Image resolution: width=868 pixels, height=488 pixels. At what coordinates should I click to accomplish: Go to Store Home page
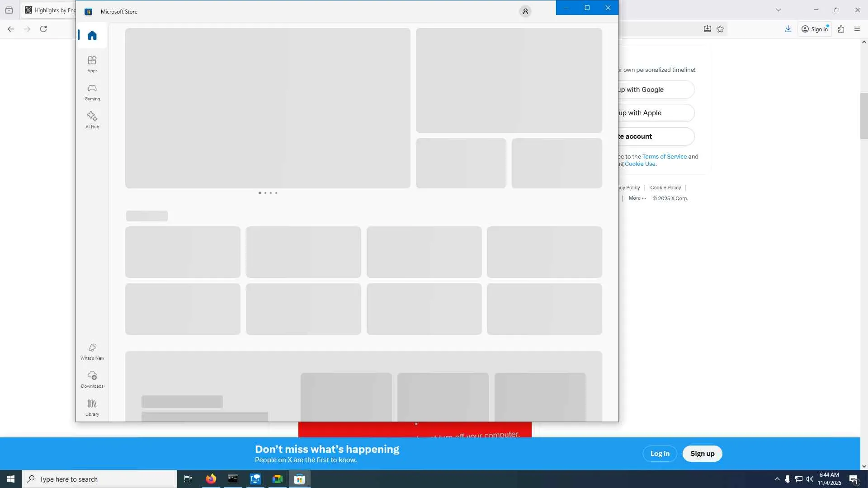pos(92,35)
